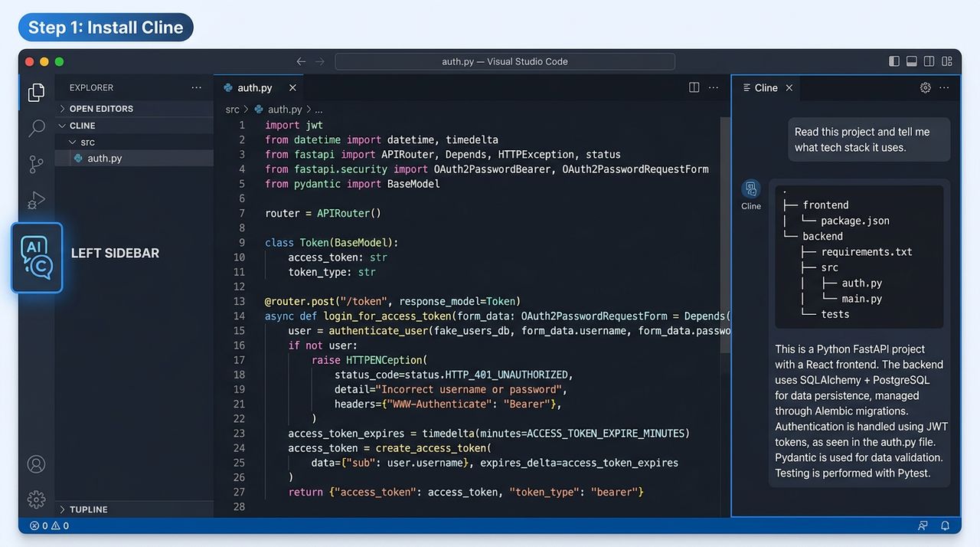Image resolution: width=980 pixels, height=547 pixels.
Task: Select the Cline panel tab
Action: click(x=767, y=87)
